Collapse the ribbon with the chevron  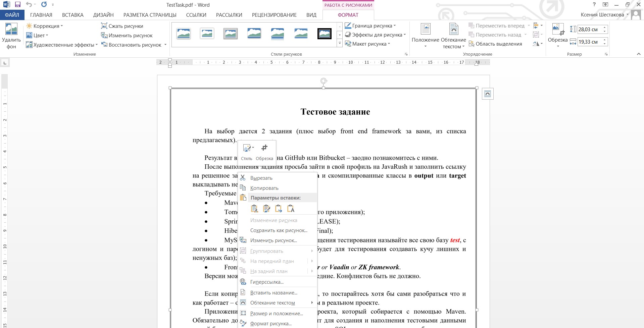(x=639, y=54)
